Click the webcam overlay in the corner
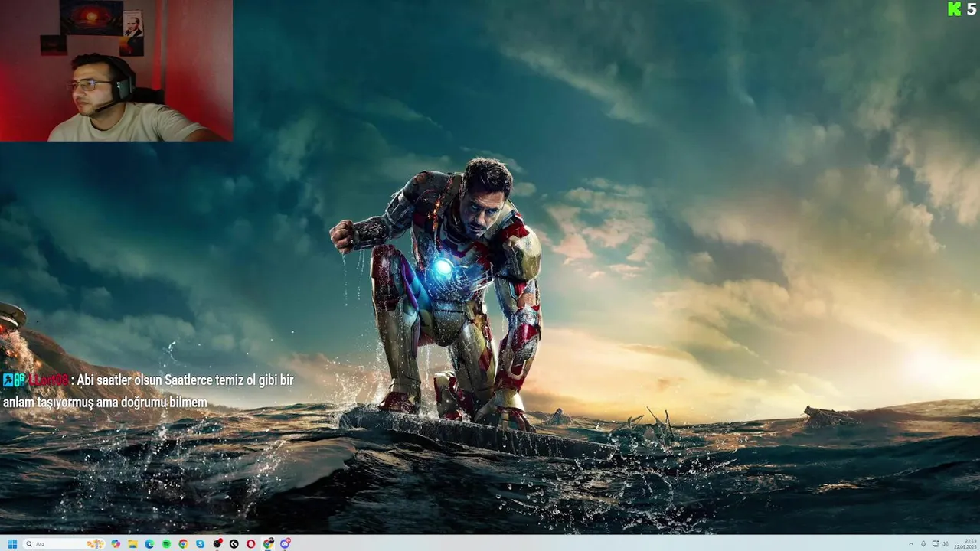Image resolution: width=980 pixels, height=551 pixels. pyautogui.click(x=116, y=70)
